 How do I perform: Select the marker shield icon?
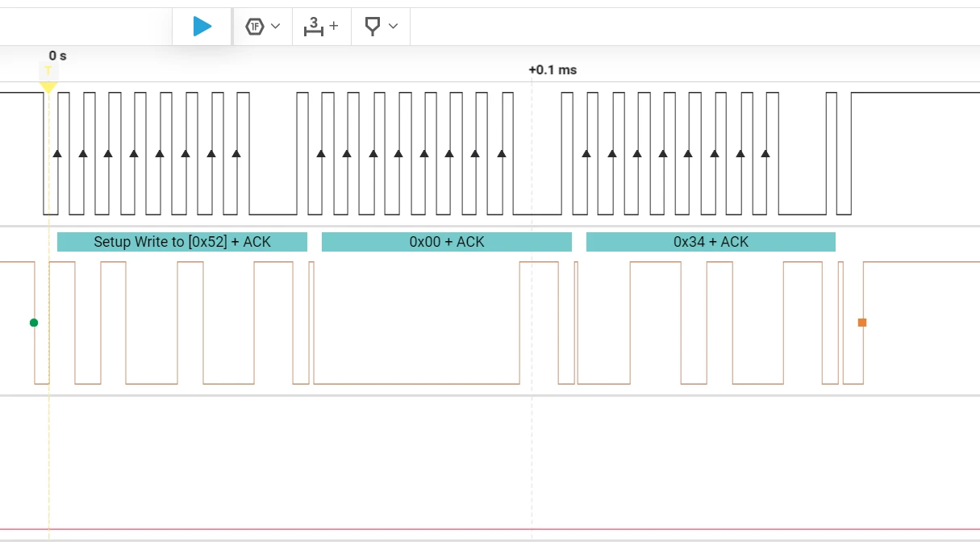click(372, 27)
